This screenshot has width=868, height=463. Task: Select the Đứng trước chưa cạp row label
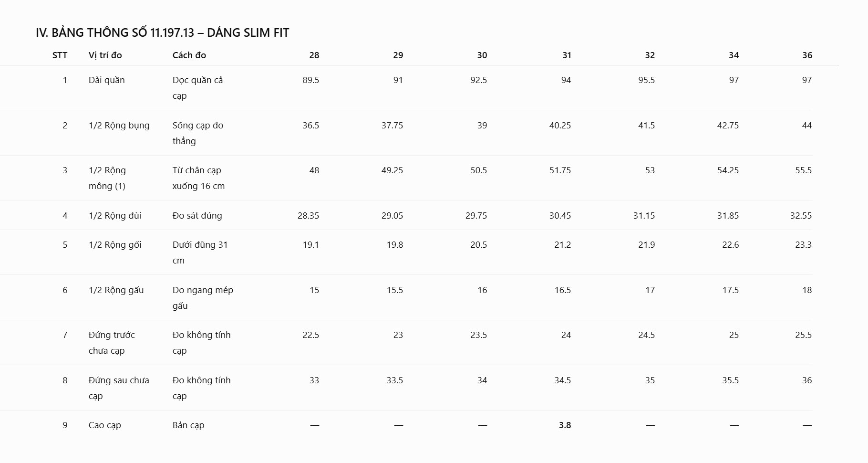pyautogui.click(x=112, y=343)
